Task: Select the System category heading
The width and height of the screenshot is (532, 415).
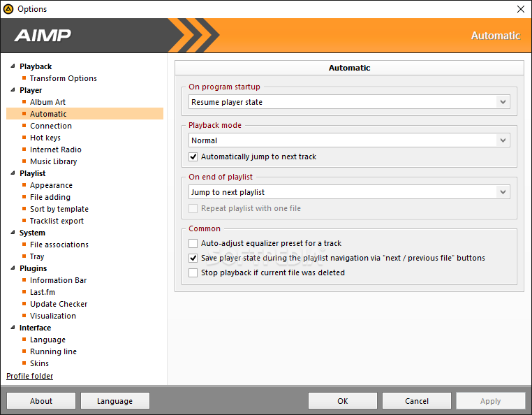Action: (32, 233)
